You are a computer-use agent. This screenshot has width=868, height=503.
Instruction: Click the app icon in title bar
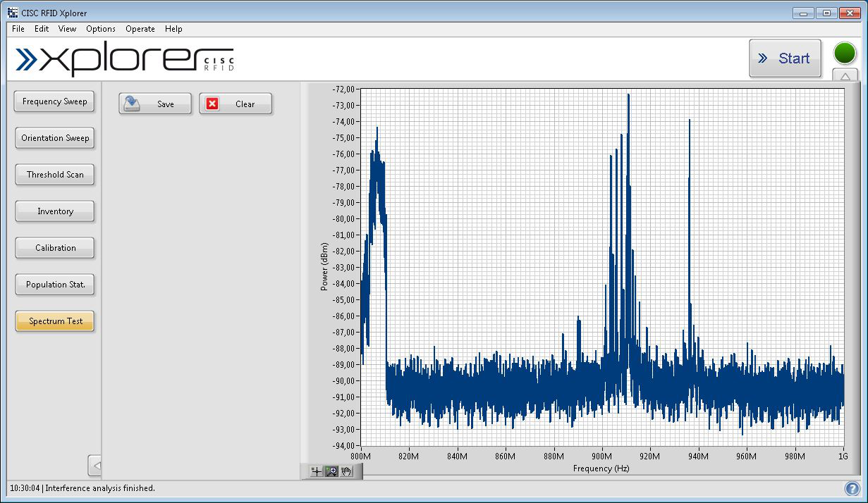tap(13, 13)
